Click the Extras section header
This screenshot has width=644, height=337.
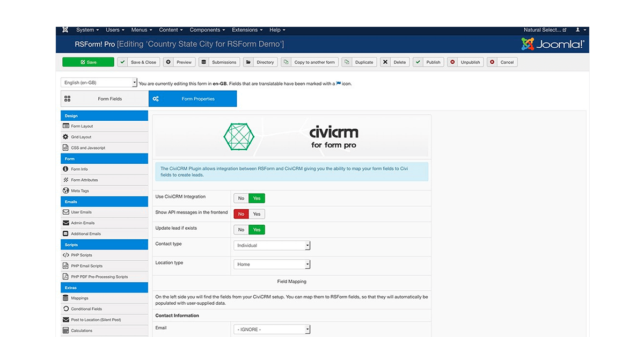[x=104, y=288]
